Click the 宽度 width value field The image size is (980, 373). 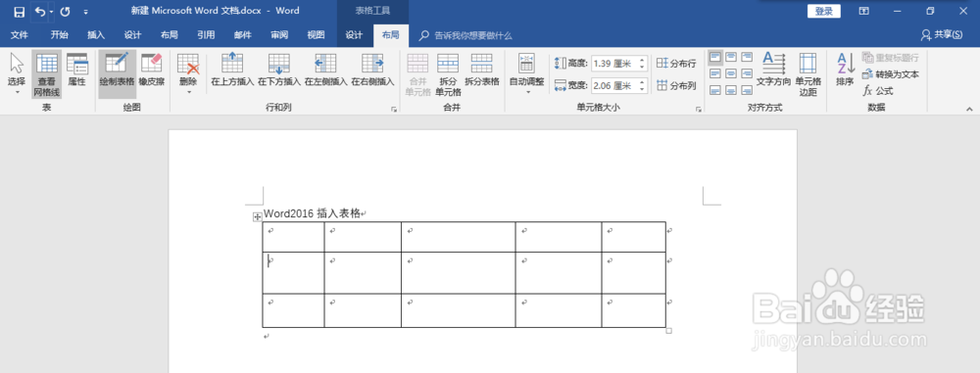pyautogui.click(x=613, y=85)
